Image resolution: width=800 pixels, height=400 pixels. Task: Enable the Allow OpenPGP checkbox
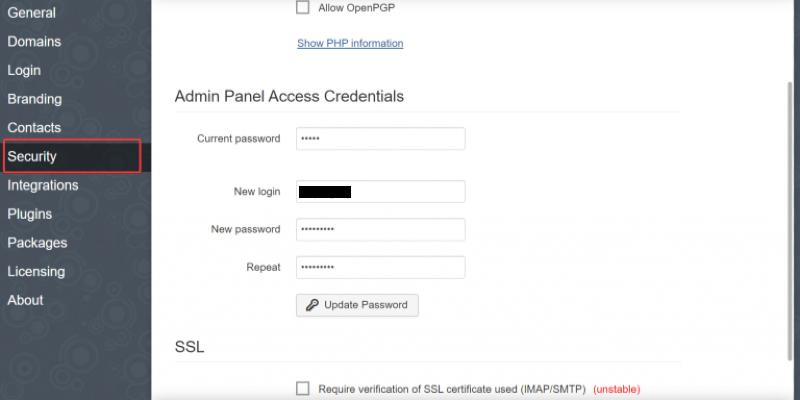[303, 8]
